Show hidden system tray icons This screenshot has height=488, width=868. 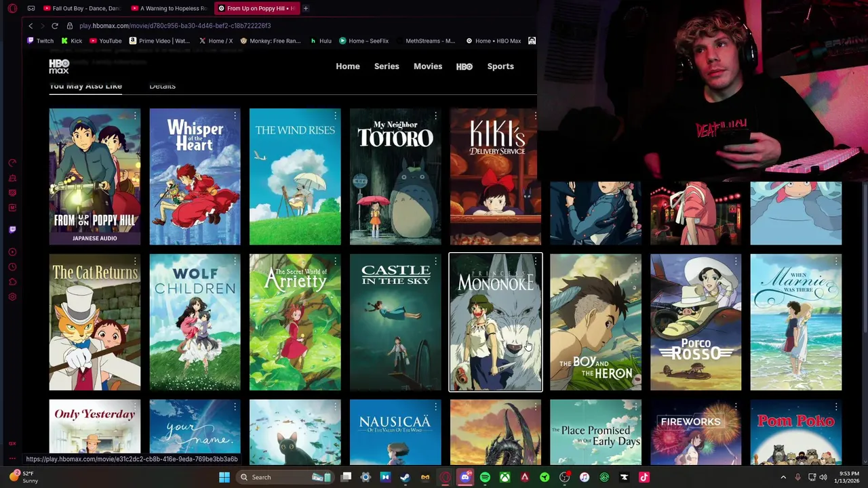click(783, 477)
